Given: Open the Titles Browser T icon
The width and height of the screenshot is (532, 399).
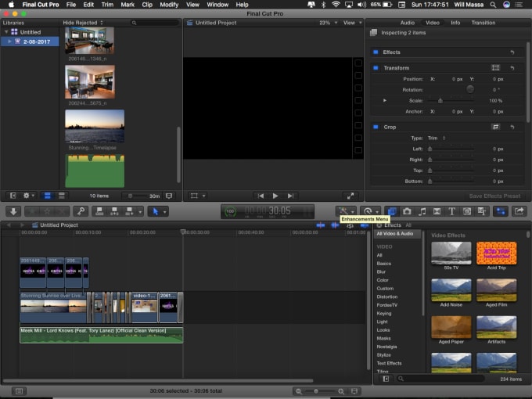Looking at the screenshot, I should pyautogui.click(x=451, y=211).
